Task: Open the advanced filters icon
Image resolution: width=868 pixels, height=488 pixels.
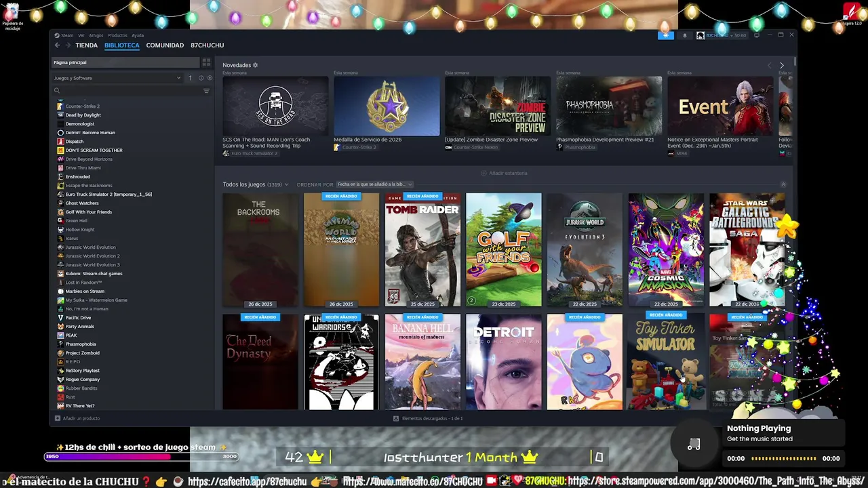Action: click(207, 90)
